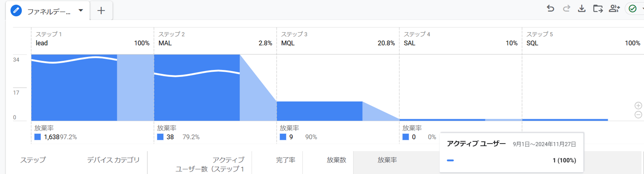
Task: Open the add users sharing icon
Action: pyautogui.click(x=614, y=9)
